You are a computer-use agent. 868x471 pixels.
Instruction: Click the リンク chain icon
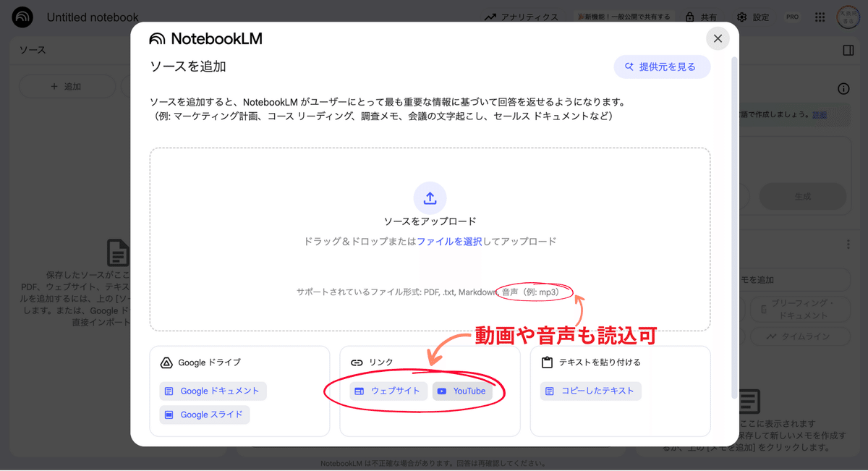point(357,362)
